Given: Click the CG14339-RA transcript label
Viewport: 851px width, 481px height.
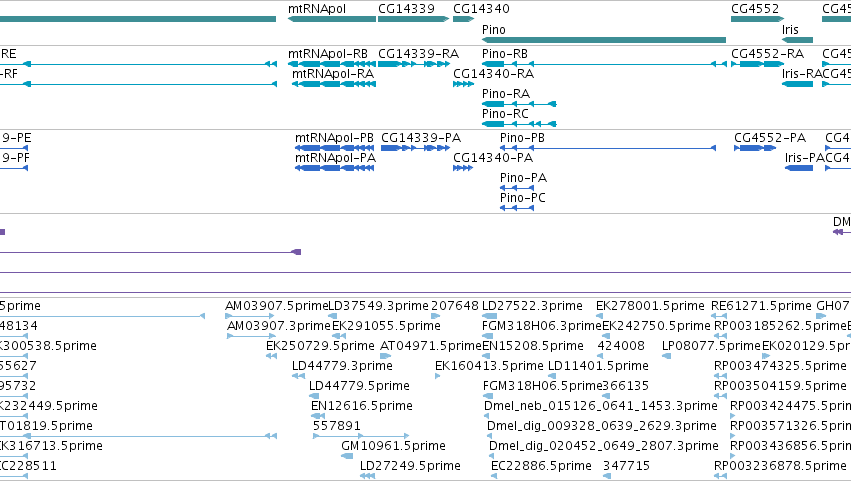Looking at the screenshot, I should click(x=418, y=54).
